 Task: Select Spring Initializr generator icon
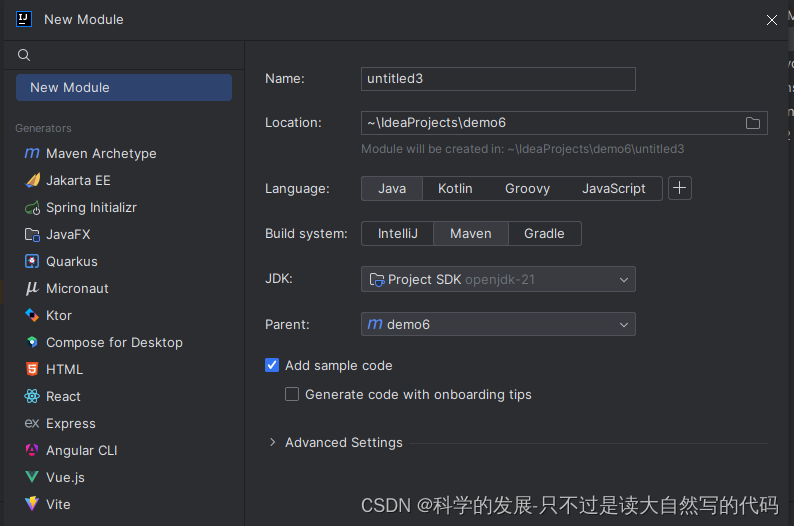coord(32,207)
